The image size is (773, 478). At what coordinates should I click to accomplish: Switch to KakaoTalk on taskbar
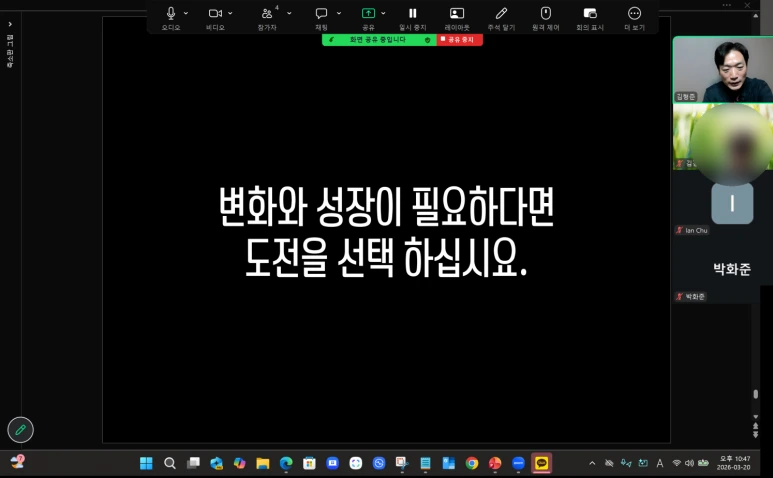(541, 463)
